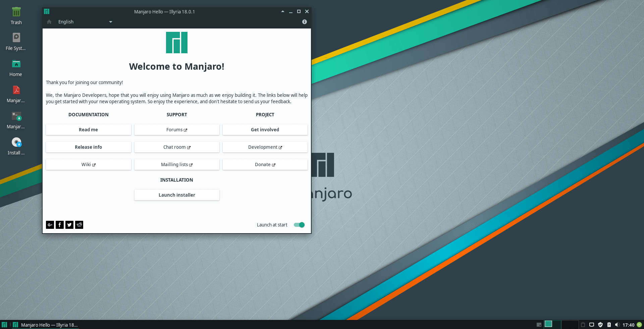The height and width of the screenshot is (329, 644).
Task: Click the green session logout icon in panel
Action: (x=639, y=325)
